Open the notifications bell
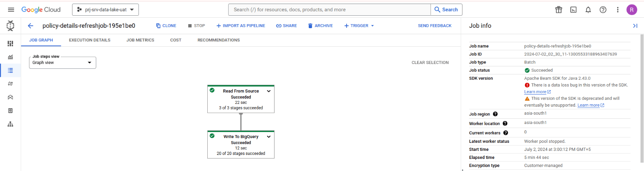Screen dimensions: 644x171 click(588, 10)
